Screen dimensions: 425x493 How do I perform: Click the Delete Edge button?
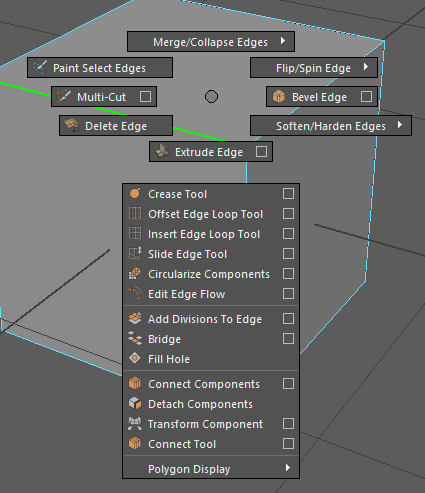click(116, 126)
